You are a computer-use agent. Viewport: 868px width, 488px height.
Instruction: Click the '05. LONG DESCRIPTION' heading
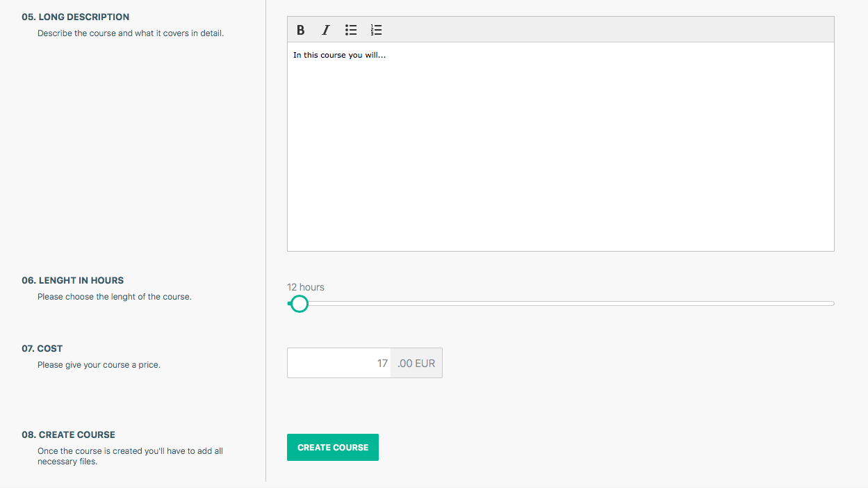coord(75,17)
